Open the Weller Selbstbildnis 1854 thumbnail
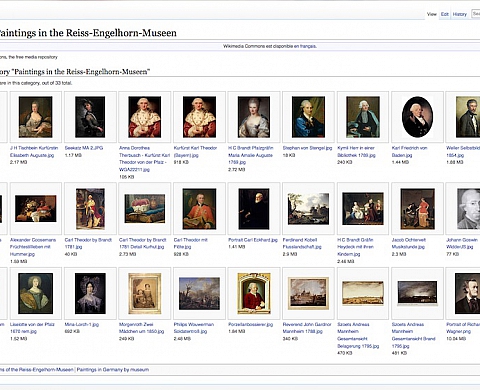The width and height of the screenshot is (480, 390). click(468, 117)
